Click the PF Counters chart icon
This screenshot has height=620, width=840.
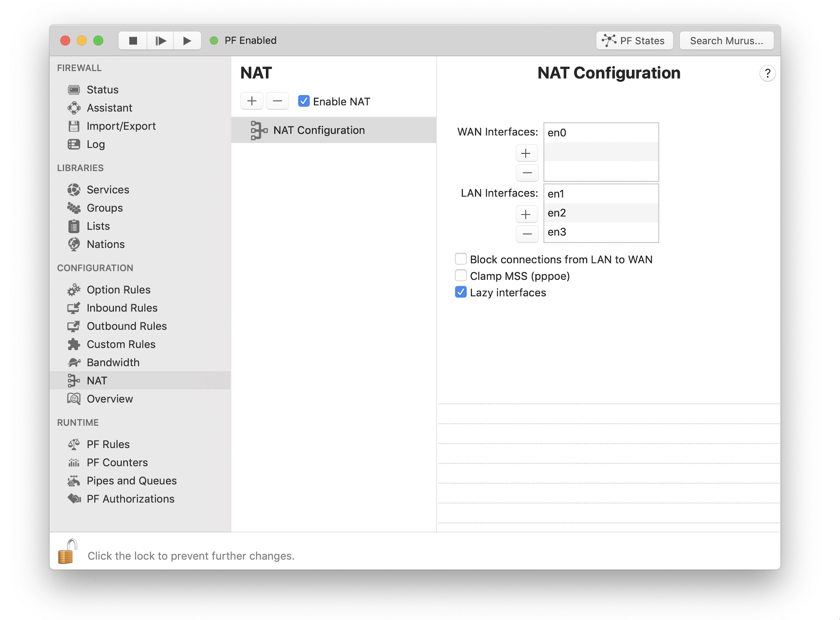tap(74, 462)
